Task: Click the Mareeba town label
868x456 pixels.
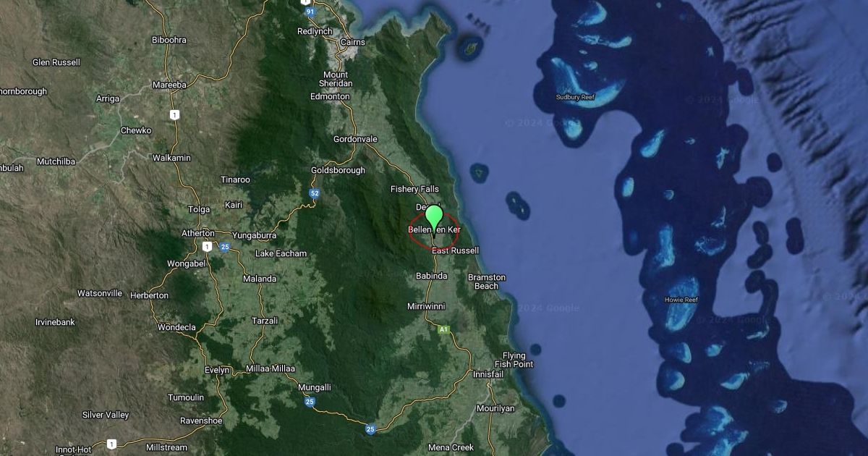Action: pyautogui.click(x=169, y=85)
